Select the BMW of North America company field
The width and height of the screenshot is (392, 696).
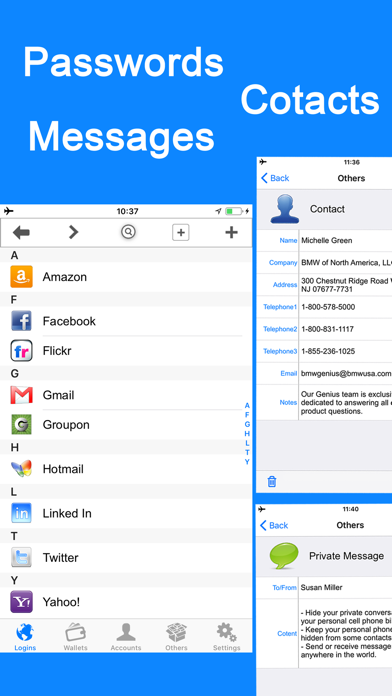coord(345,262)
